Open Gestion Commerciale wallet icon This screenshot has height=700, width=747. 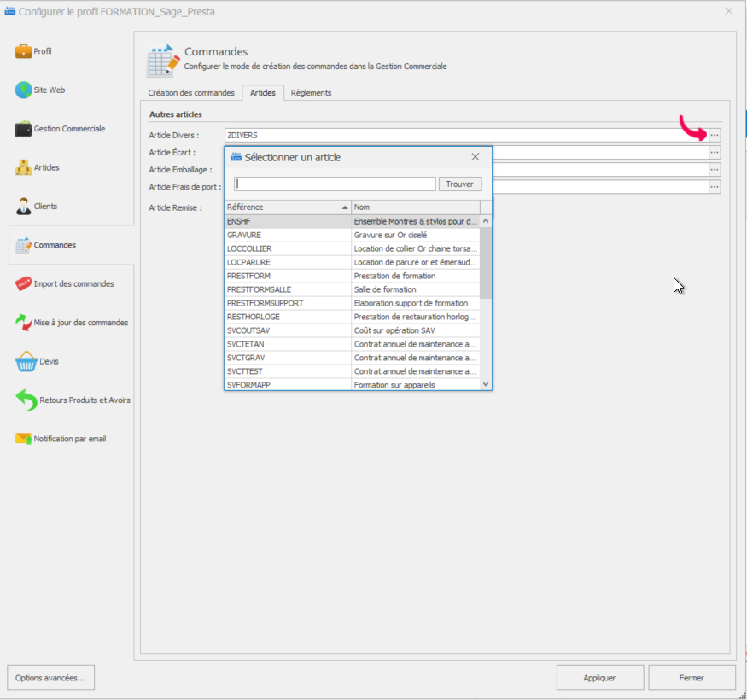23,129
